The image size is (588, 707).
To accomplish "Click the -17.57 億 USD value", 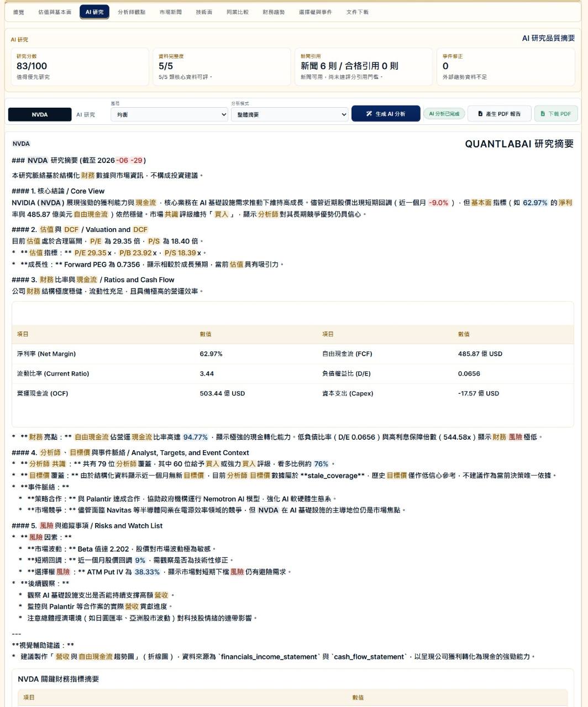I will pyautogui.click(x=479, y=393).
